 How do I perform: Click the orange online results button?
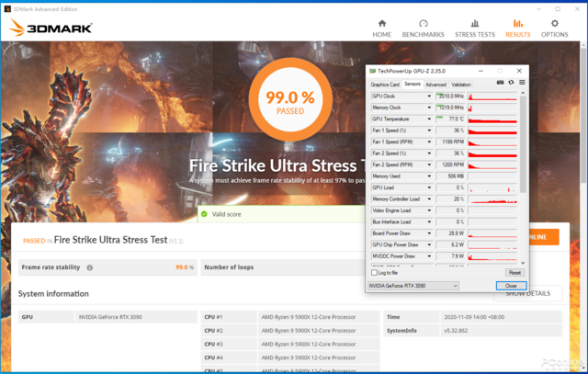(543, 237)
